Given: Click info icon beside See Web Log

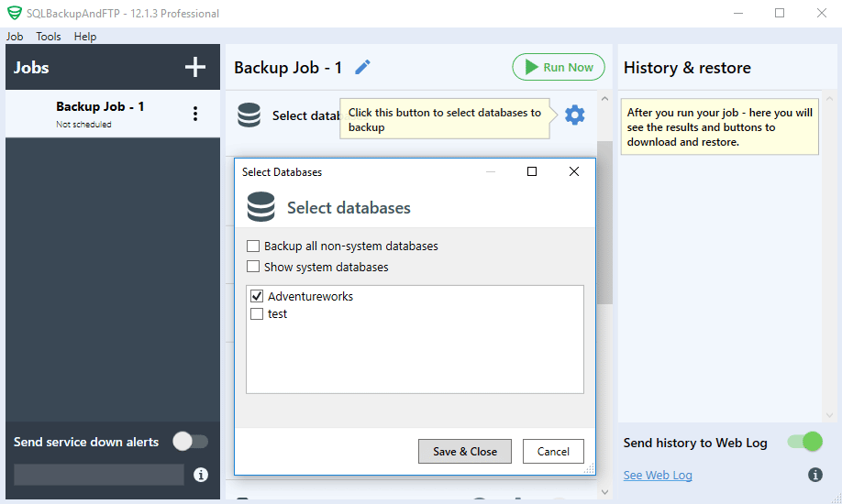Looking at the screenshot, I should coord(815,475).
